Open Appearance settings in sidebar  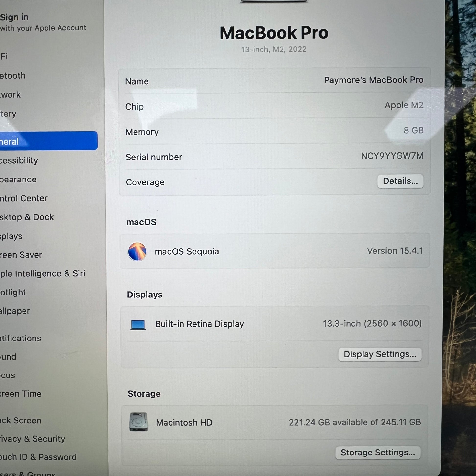click(x=18, y=180)
